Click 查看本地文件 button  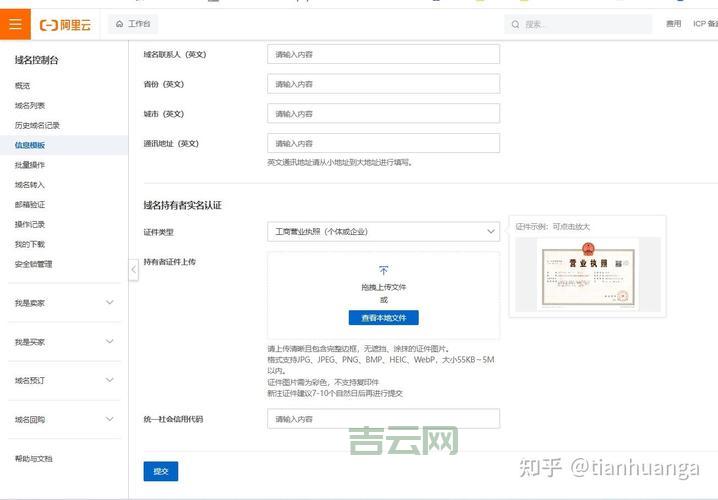[384, 318]
